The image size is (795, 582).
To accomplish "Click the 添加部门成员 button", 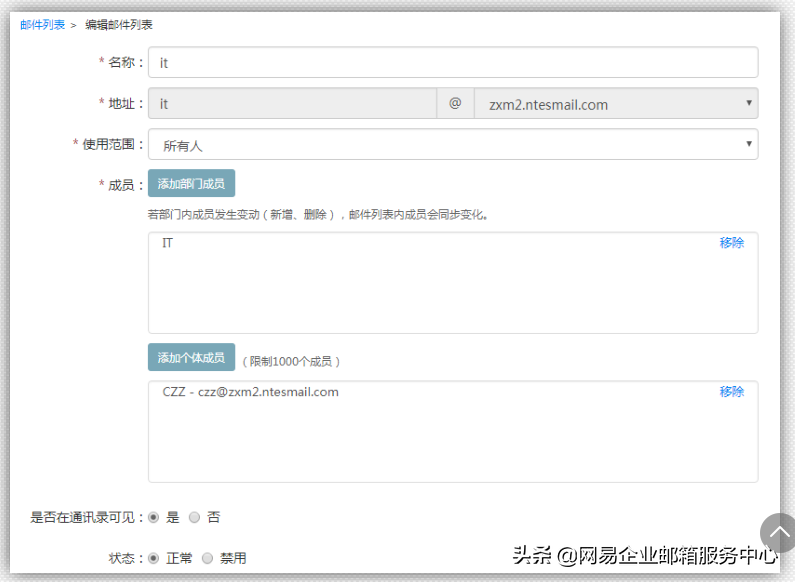I will point(191,183).
